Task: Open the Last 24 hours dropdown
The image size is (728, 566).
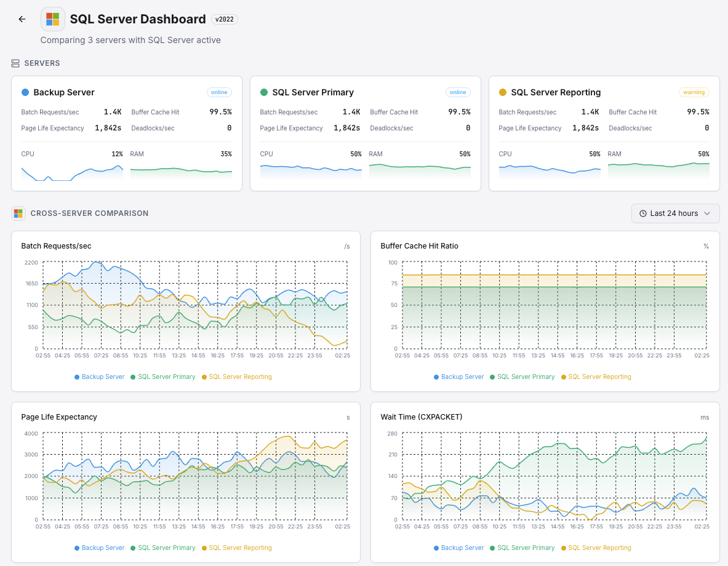Action: (x=675, y=213)
